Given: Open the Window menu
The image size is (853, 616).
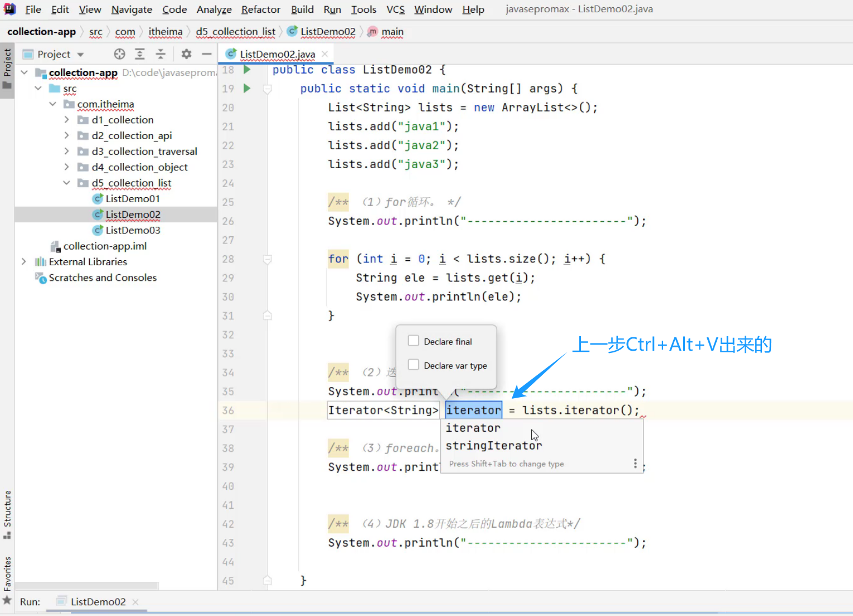Looking at the screenshot, I should pos(433,9).
